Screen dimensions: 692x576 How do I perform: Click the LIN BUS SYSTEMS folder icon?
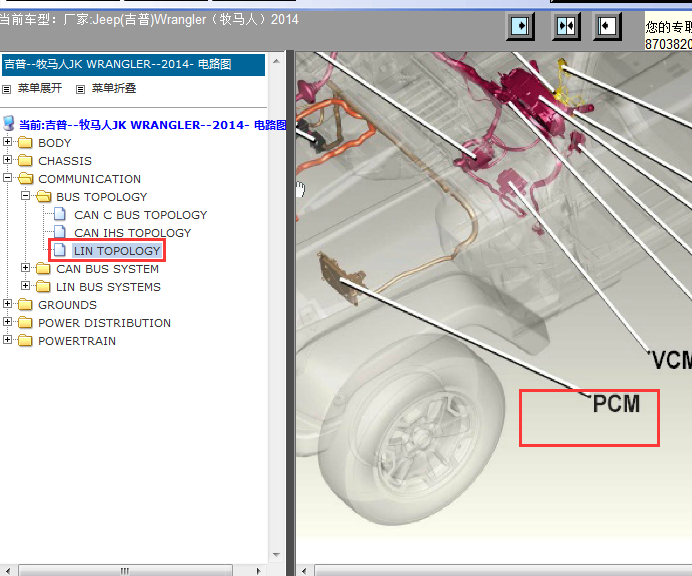(x=43, y=286)
